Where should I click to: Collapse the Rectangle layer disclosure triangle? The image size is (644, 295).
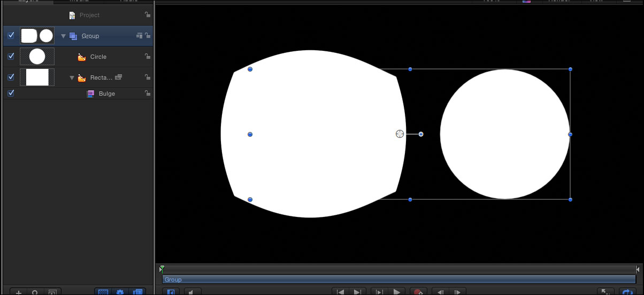point(72,78)
